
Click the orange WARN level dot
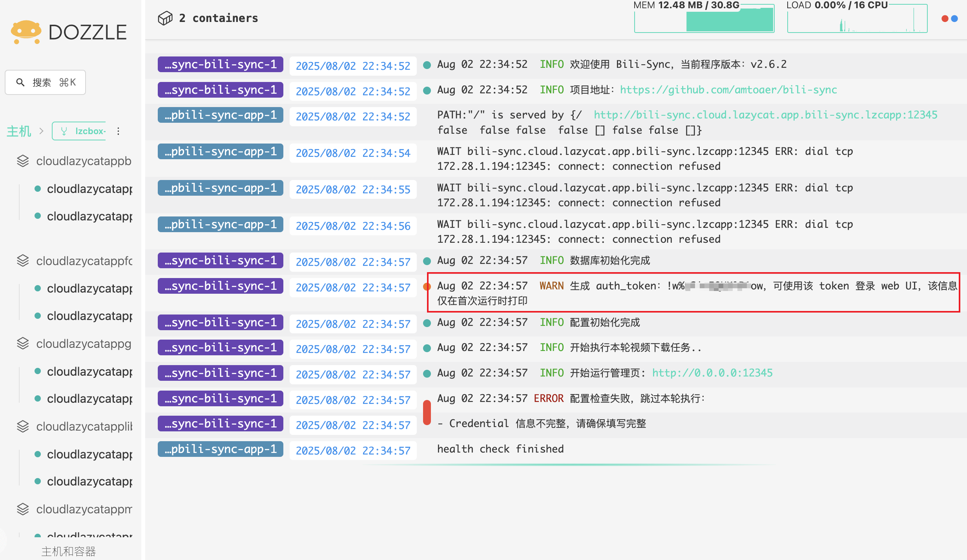[x=427, y=287]
